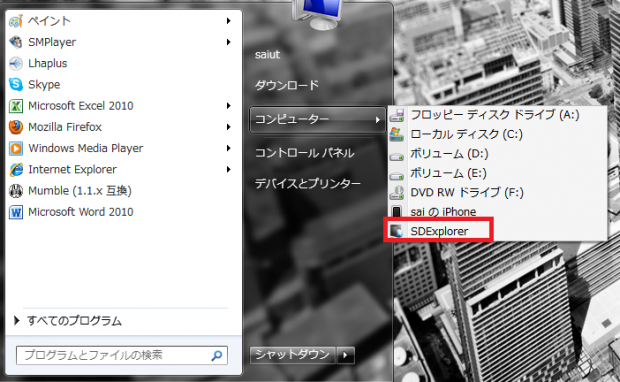Click the Paint palette icon

(x=16, y=21)
